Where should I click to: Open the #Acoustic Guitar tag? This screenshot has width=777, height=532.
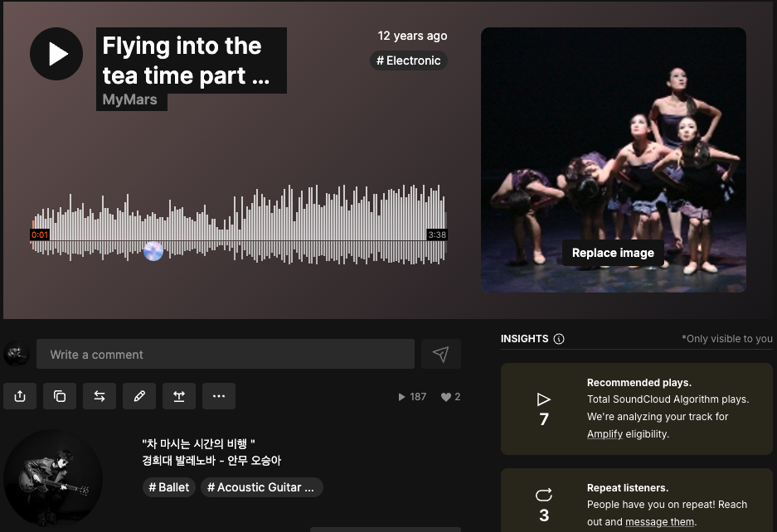(261, 487)
